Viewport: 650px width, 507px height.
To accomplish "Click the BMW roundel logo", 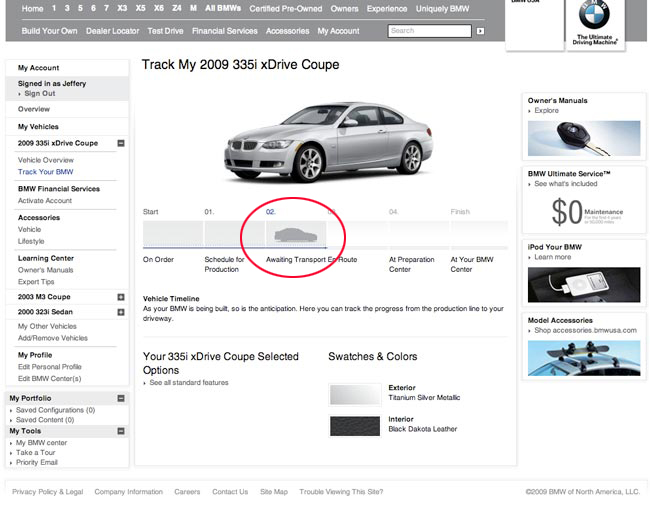I will pos(594,14).
